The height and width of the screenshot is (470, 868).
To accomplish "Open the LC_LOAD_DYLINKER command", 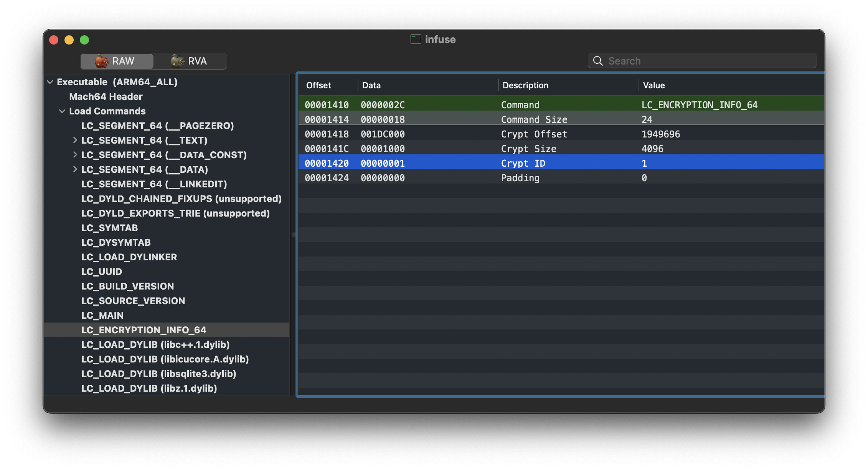I will 129,257.
